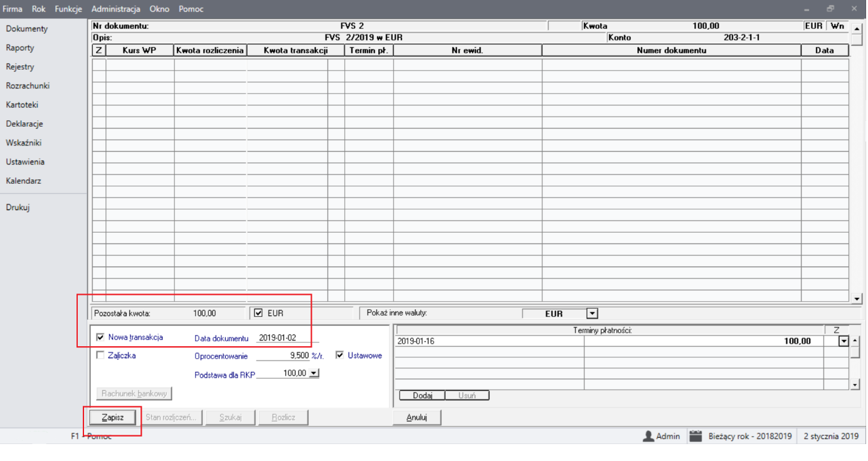
Task: Click the Zapisz button
Action: 112,417
